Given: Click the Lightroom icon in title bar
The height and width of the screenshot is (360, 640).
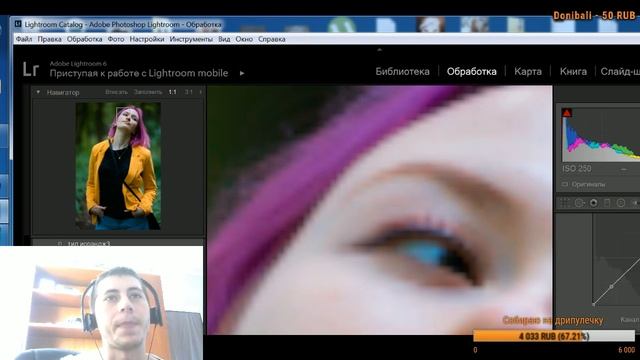Looking at the screenshot, I should tap(18, 24).
